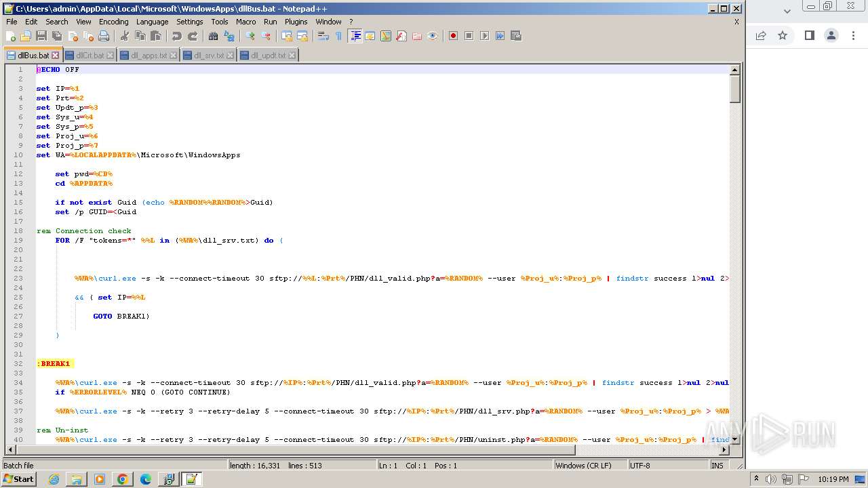
Task: Toggle synchronize horizontal scrolling
Action: click(302, 36)
